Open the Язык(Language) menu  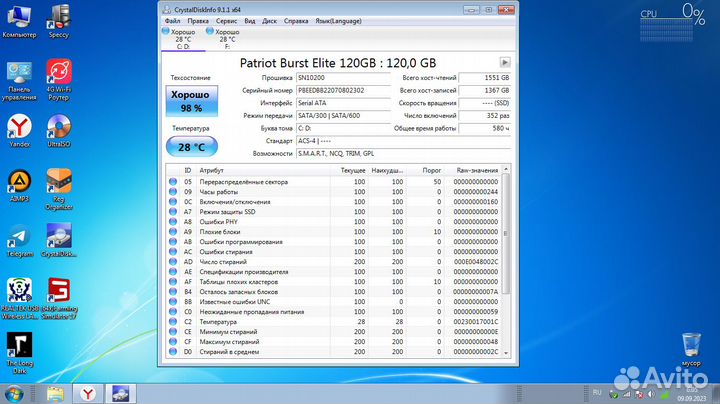point(337,20)
